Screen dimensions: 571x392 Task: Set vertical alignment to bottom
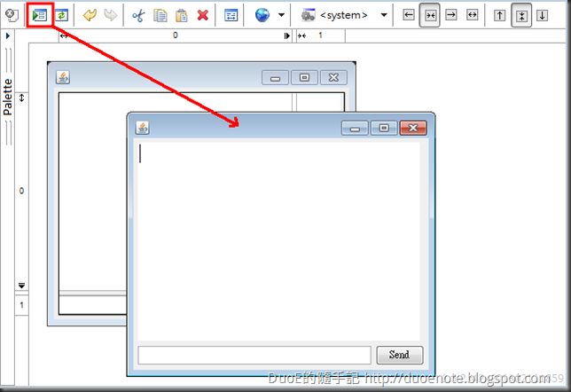[543, 15]
